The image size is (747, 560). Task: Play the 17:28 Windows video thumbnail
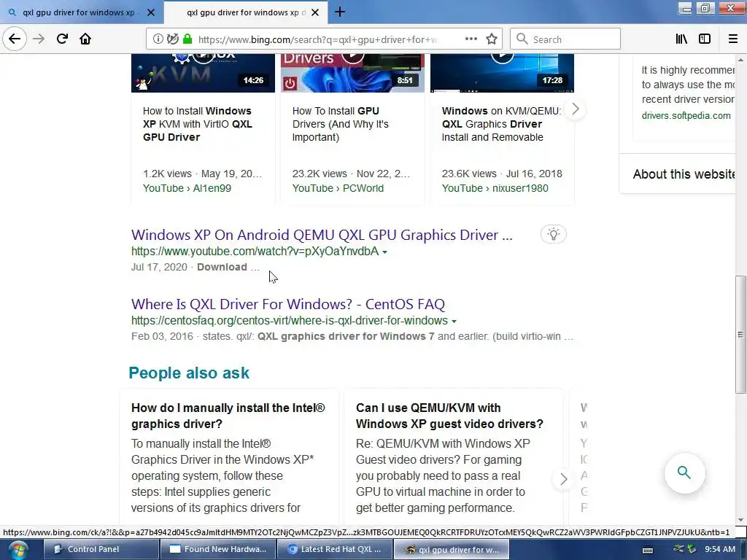[502, 73]
